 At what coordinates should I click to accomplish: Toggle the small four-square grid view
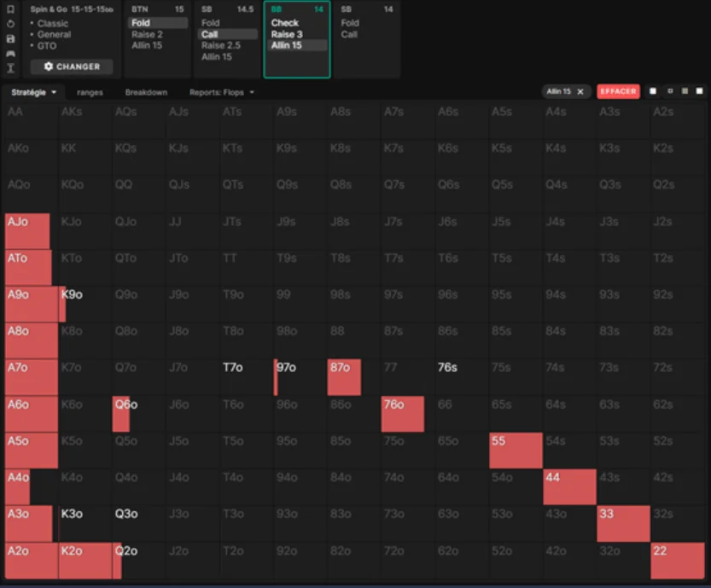coord(670,91)
